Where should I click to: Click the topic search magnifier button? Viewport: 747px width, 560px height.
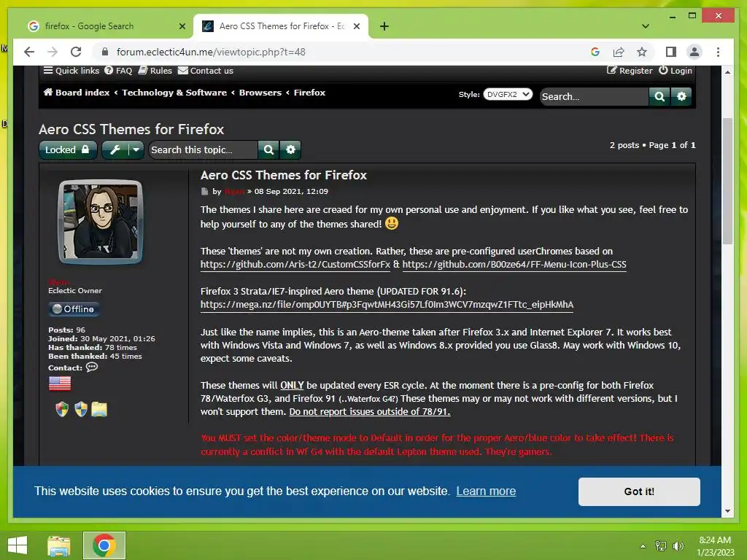[x=268, y=149]
